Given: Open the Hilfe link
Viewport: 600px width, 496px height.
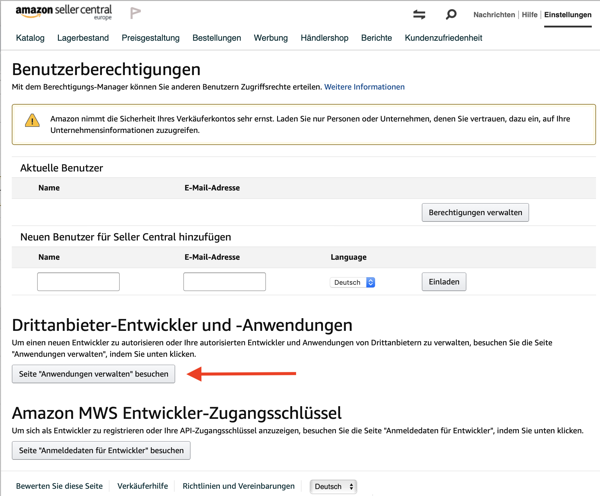Looking at the screenshot, I should 530,15.
